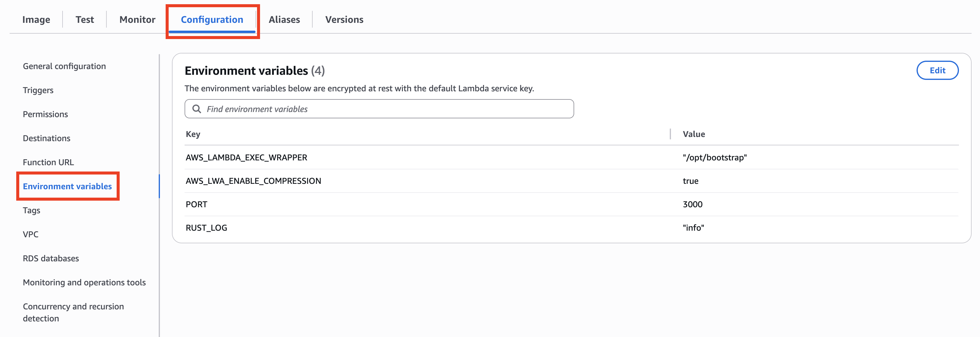Viewport: 980px width, 337px height.
Task: Open the Image tab
Action: point(36,20)
